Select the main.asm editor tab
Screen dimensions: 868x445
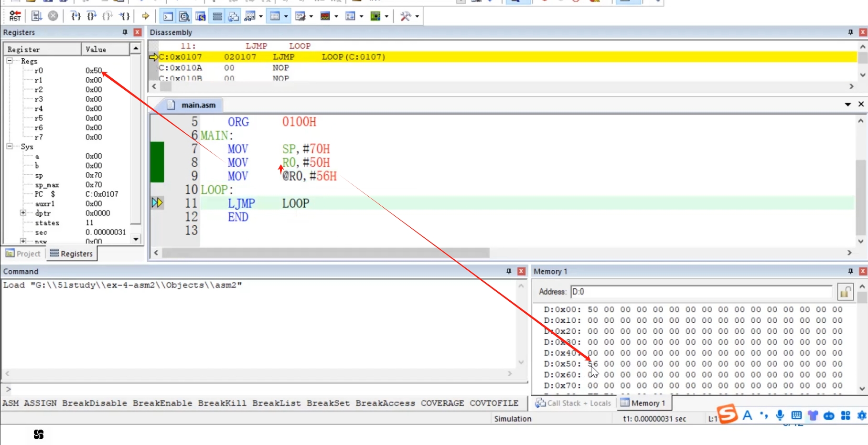192,105
